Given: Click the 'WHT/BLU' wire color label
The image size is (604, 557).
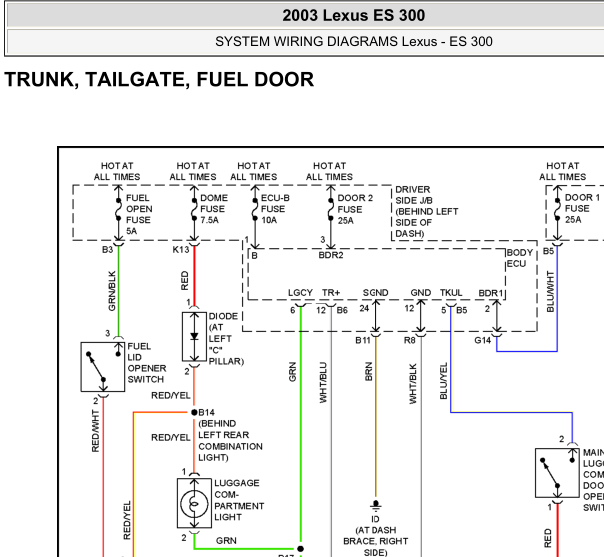Looking at the screenshot, I should click(323, 382).
